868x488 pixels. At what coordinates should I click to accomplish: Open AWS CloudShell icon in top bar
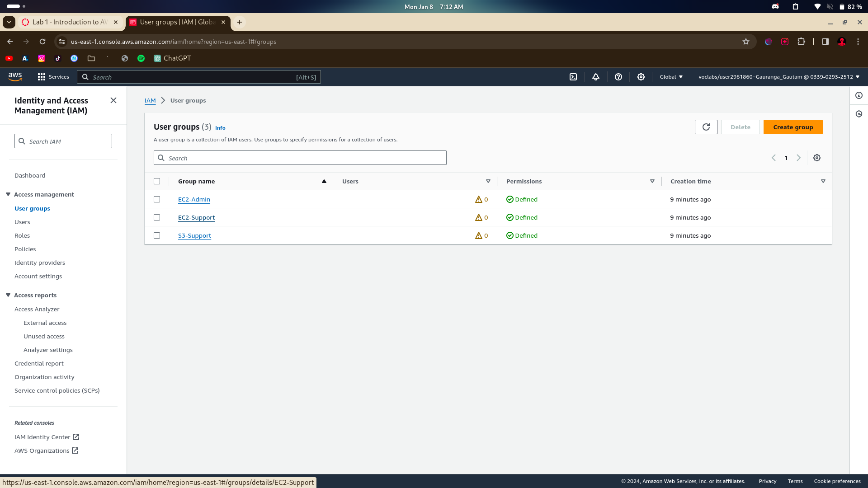pos(573,77)
